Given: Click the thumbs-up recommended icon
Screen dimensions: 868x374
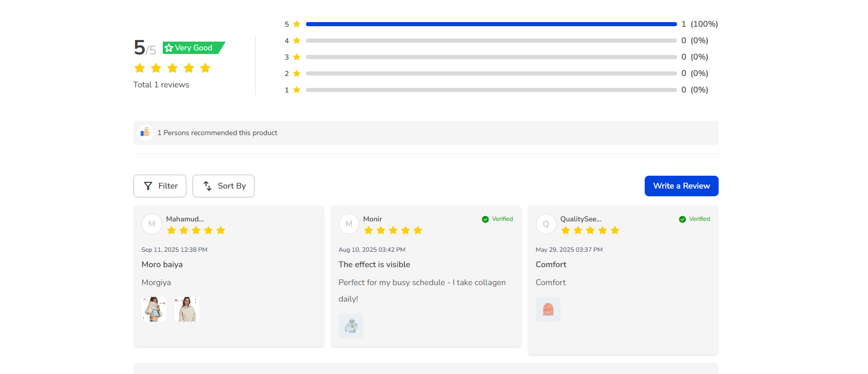Looking at the screenshot, I should click(146, 133).
